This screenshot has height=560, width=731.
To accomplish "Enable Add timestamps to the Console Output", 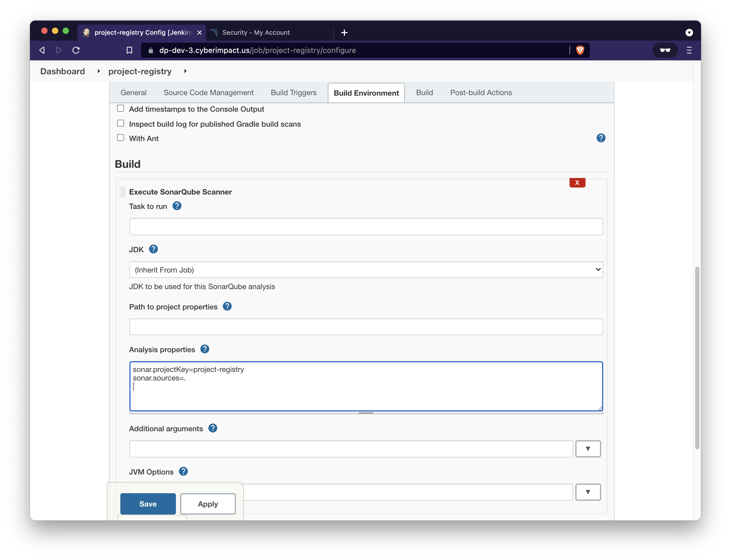I will pos(121,109).
